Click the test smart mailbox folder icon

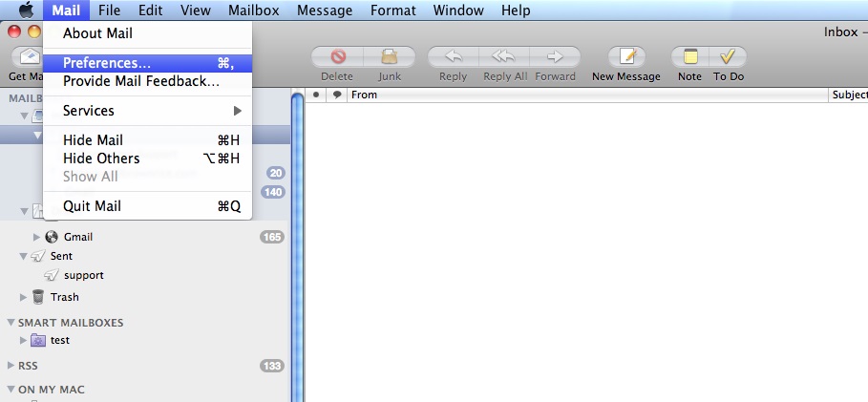[x=37, y=340]
